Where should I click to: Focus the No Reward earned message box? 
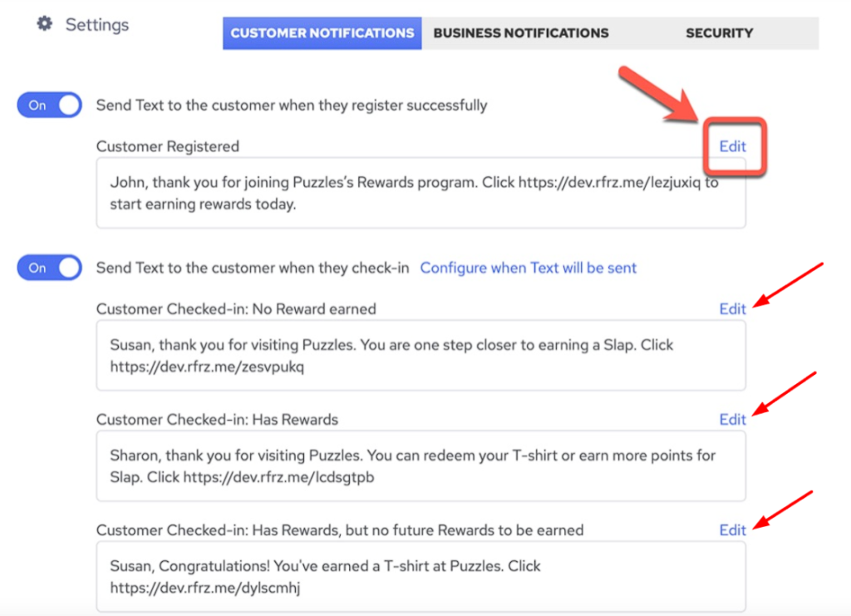pos(421,356)
